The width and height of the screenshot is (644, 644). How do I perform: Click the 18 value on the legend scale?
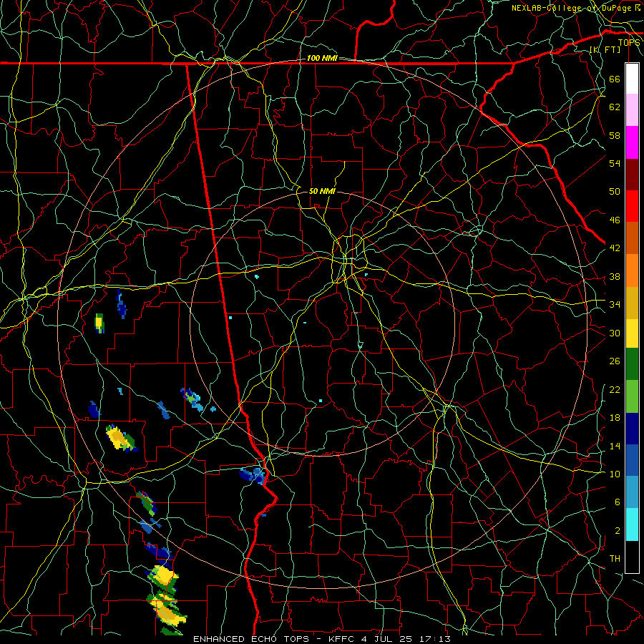click(x=615, y=418)
